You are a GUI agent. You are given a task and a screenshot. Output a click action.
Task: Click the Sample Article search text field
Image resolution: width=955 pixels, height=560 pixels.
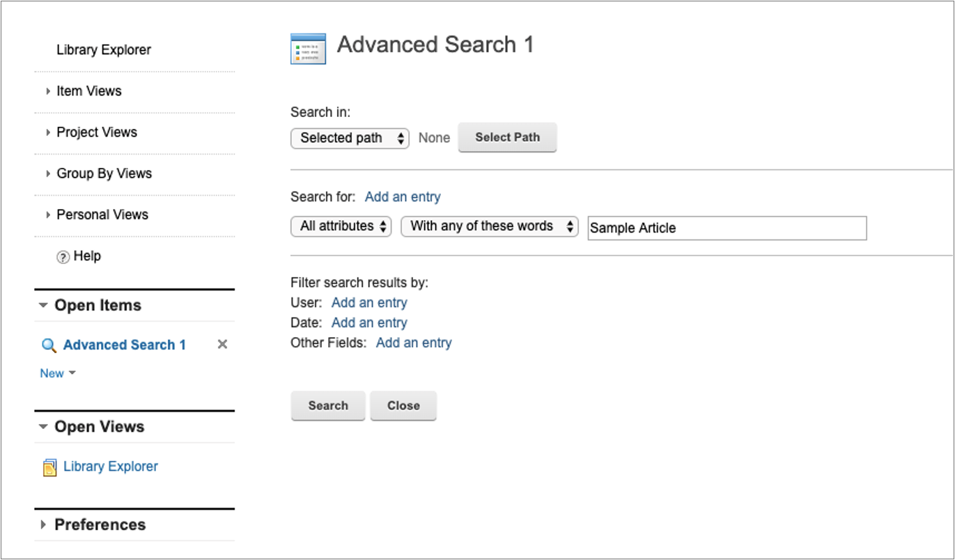[727, 228]
